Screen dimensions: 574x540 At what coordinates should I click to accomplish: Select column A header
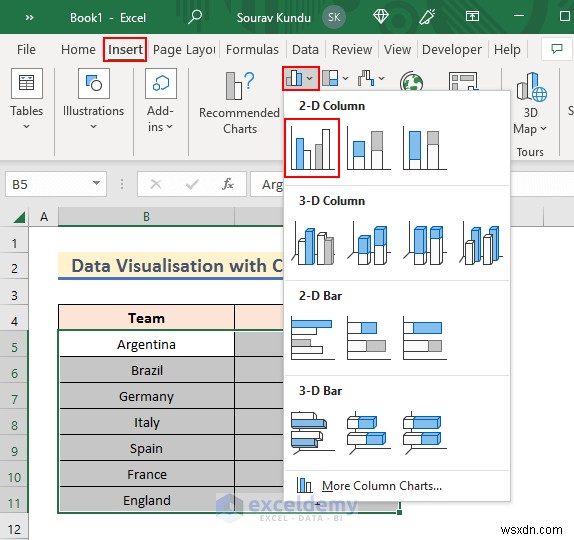click(x=44, y=217)
